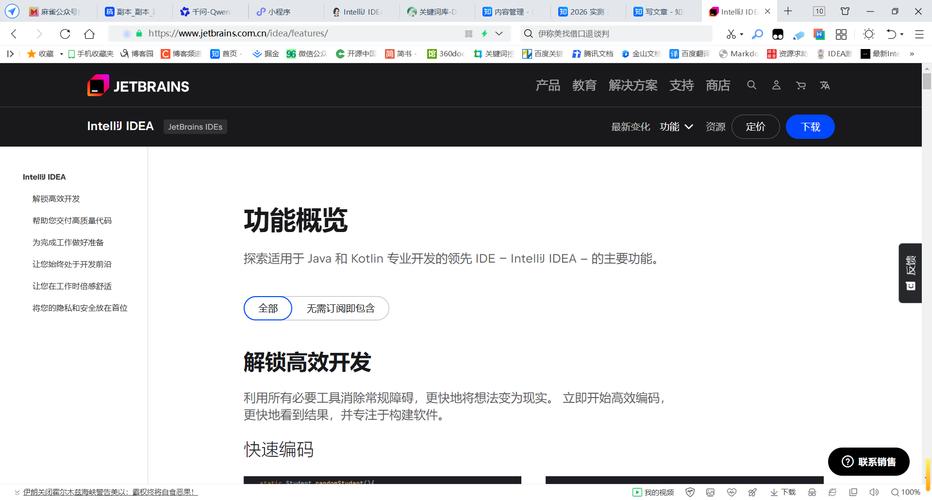Screen dimensions: 932x500
Task: Click the rocket accelerator icon in status bar
Action: (752, 492)
